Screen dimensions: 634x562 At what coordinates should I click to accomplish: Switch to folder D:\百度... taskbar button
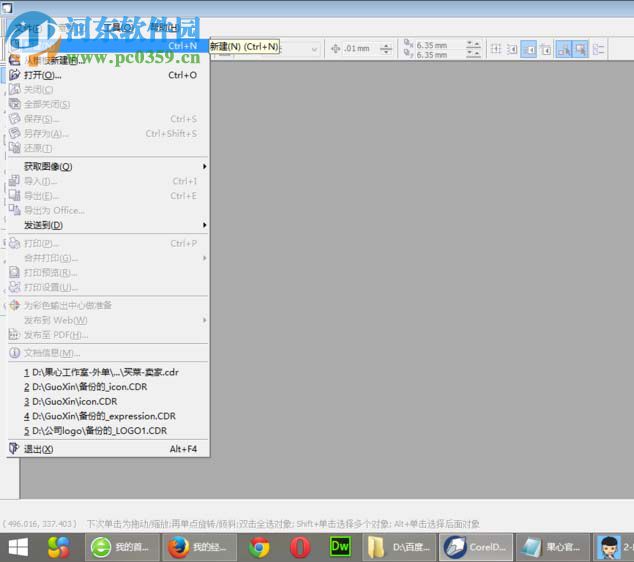click(399, 547)
